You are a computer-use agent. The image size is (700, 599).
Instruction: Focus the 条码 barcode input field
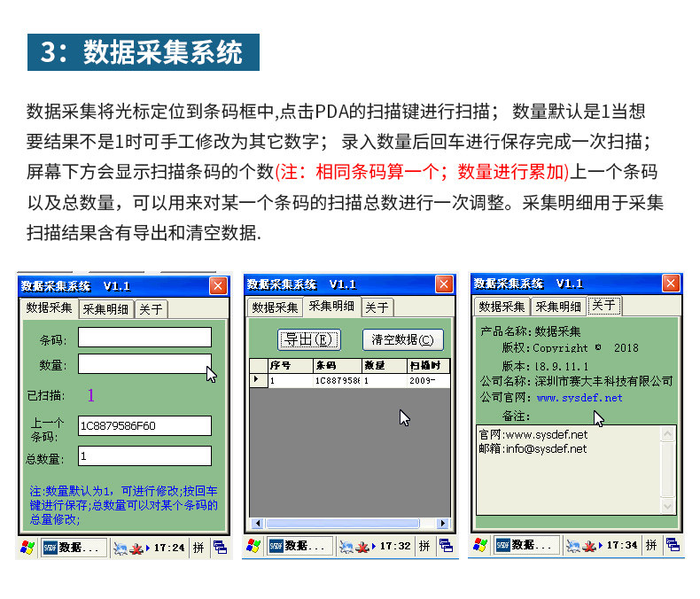pyautogui.click(x=144, y=338)
